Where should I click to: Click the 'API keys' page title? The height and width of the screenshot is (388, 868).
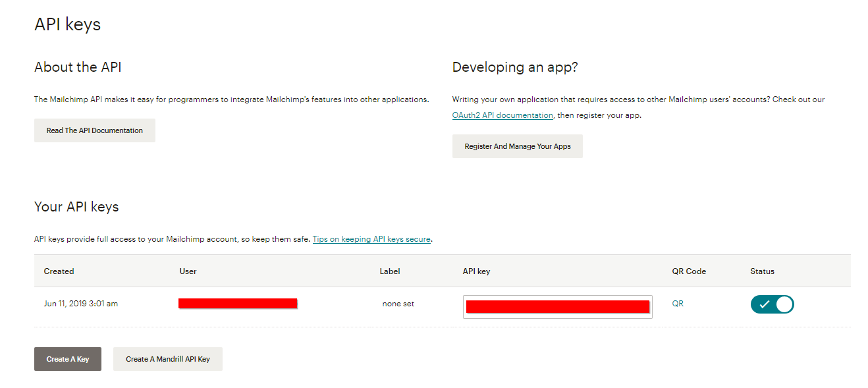pos(67,25)
